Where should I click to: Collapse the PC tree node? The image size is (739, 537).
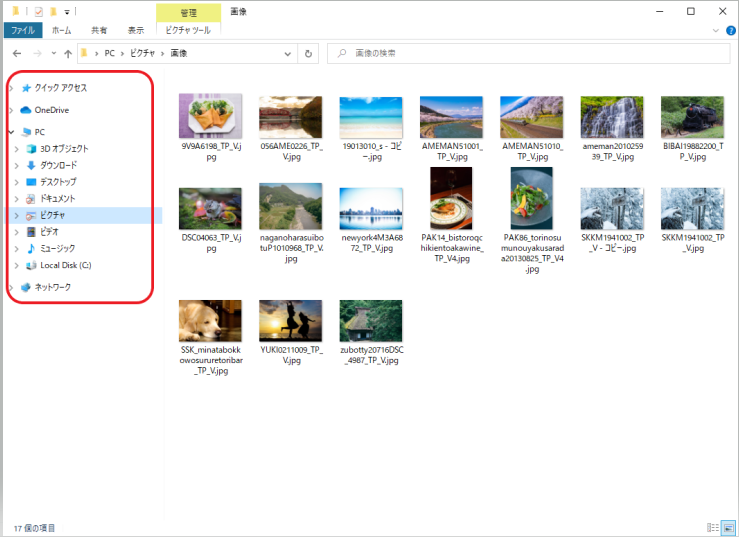coord(11,132)
